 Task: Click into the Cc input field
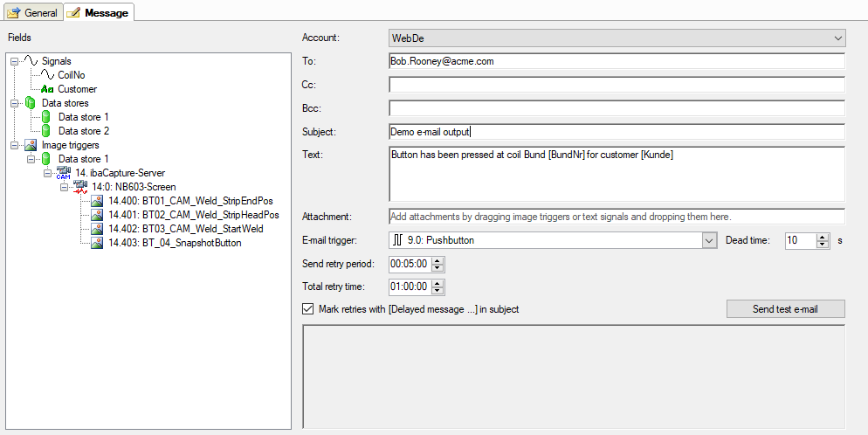click(x=617, y=85)
